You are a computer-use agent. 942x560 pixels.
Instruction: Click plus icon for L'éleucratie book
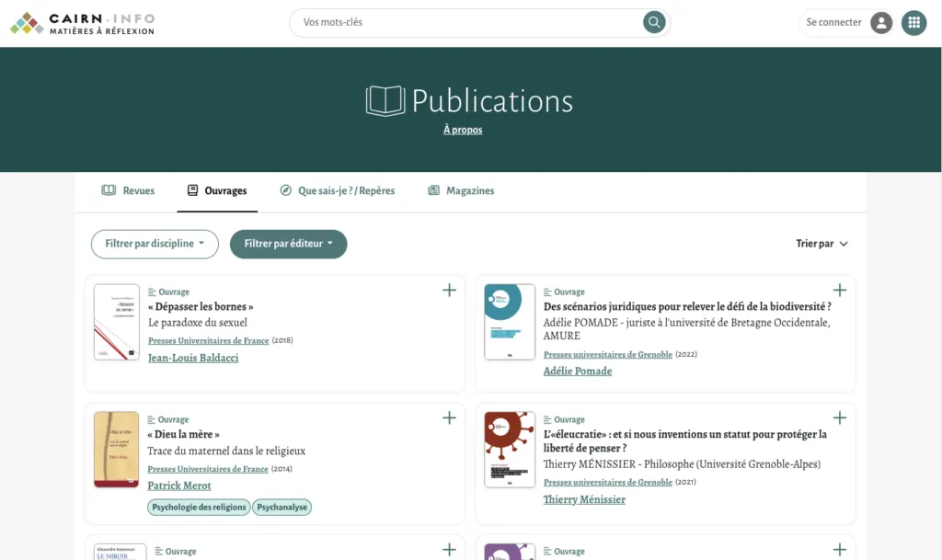(x=839, y=418)
